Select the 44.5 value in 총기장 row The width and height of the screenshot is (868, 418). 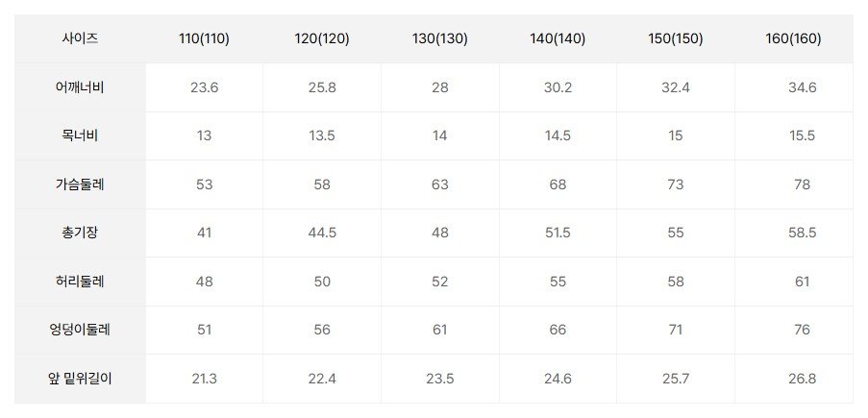[322, 233]
